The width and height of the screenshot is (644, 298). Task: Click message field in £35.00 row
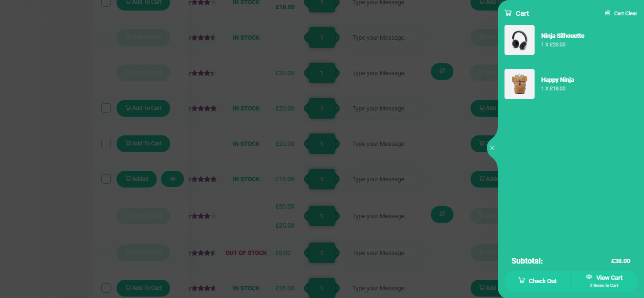[x=385, y=288]
